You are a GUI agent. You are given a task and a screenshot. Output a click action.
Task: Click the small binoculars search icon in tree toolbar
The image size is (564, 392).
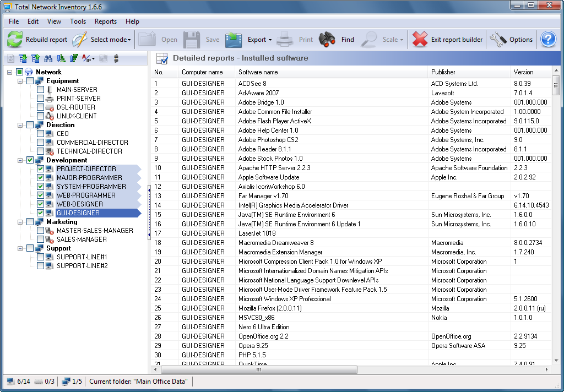48,58
